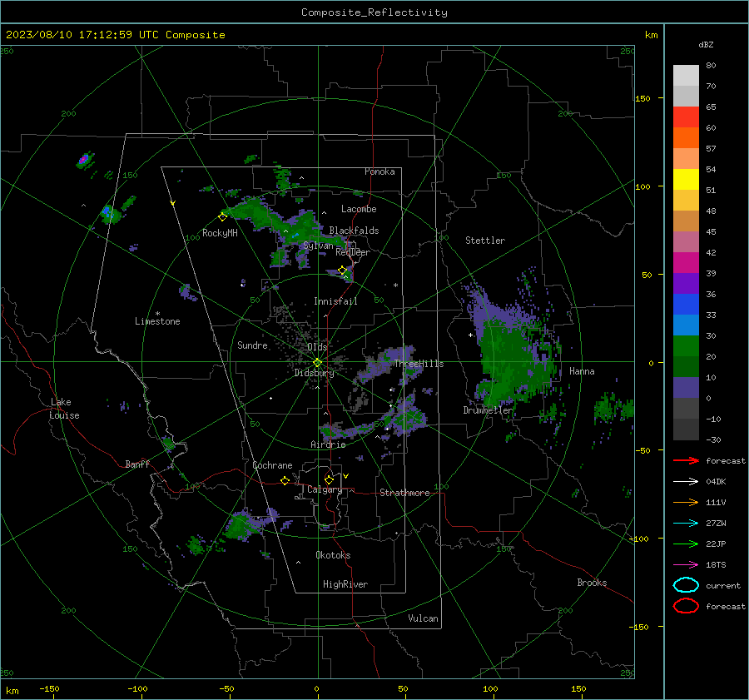
Task: Click the green 22JP arrow in legend
Action: coord(686,544)
